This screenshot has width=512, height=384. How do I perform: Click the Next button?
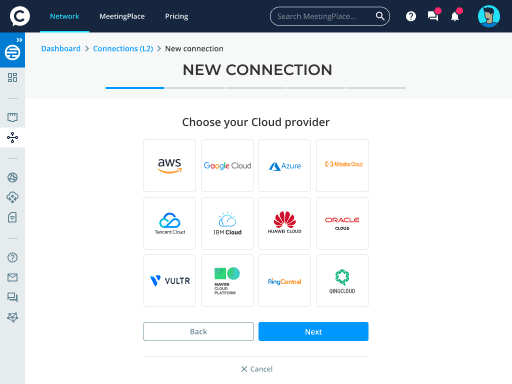(313, 331)
